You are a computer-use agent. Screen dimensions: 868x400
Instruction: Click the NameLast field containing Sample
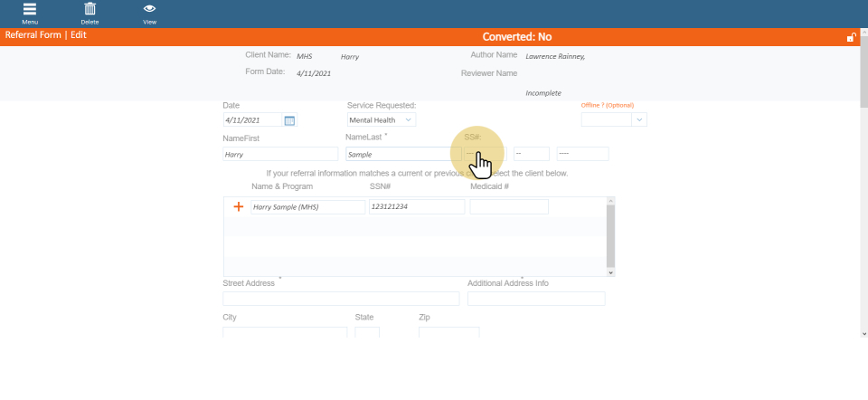tap(402, 155)
